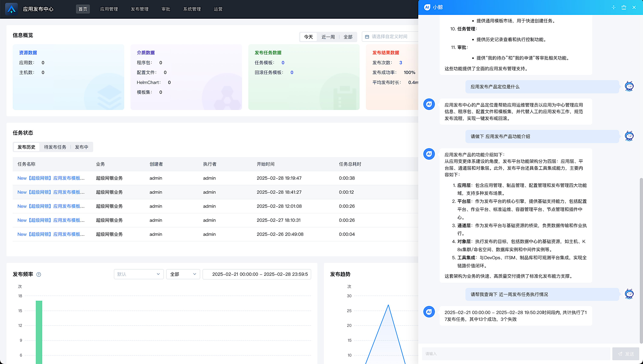The height and width of the screenshot is (364, 643).
Task: Click the 小鲸 AI logo in chat header
Action: pyautogui.click(x=427, y=7)
